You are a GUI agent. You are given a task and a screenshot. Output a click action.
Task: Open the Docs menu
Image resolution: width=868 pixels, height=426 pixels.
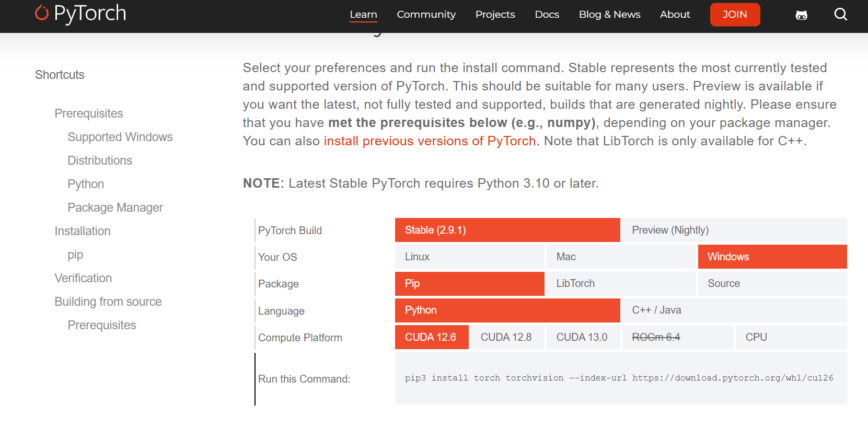pos(547,15)
